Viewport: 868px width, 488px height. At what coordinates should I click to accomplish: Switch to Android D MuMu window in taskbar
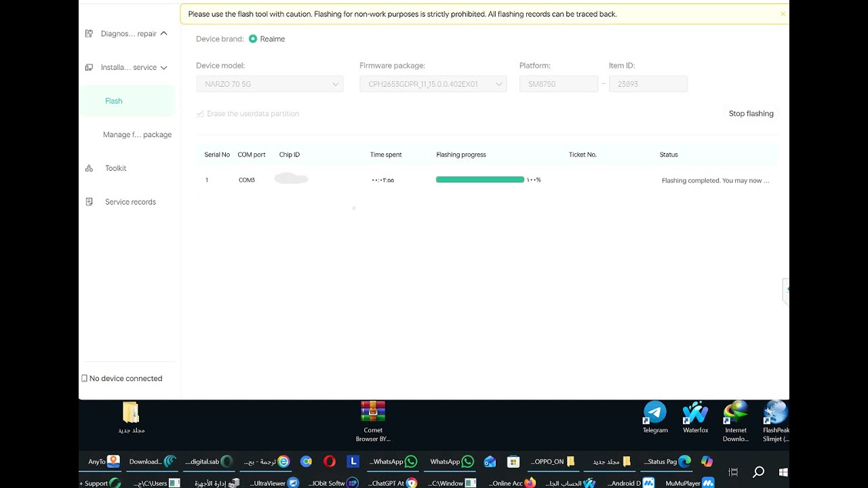tap(630, 483)
